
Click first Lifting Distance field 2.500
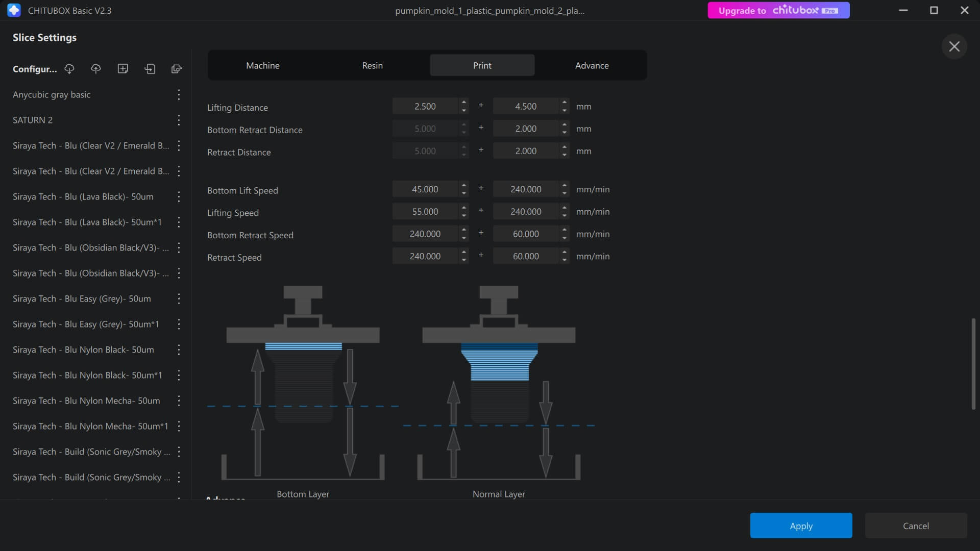(x=425, y=106)
